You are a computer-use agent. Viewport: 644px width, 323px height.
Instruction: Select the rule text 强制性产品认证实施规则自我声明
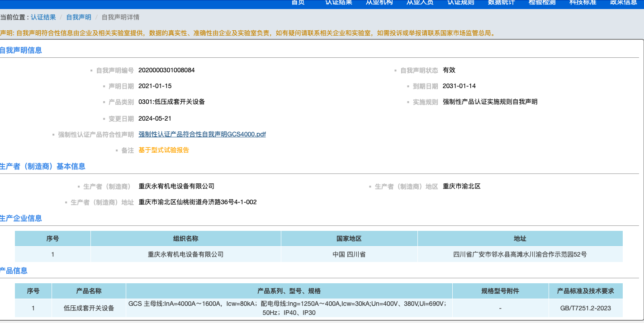point(490,102)
